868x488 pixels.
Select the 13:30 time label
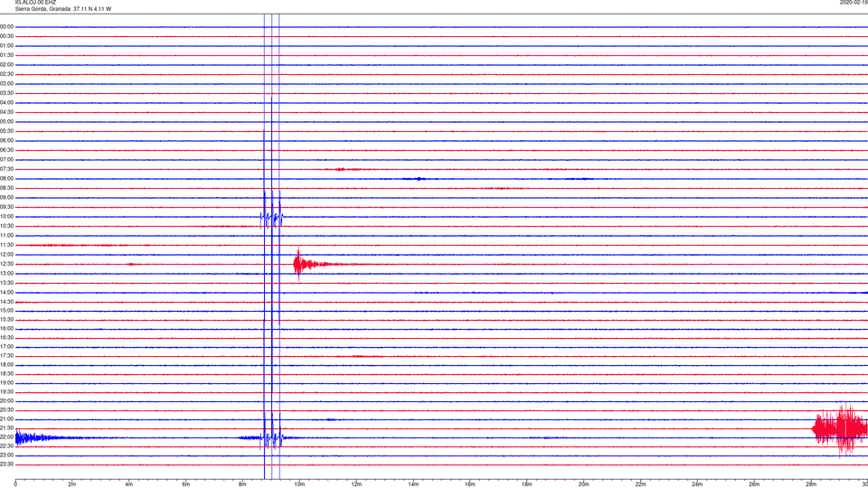click(x=6, y=283)
